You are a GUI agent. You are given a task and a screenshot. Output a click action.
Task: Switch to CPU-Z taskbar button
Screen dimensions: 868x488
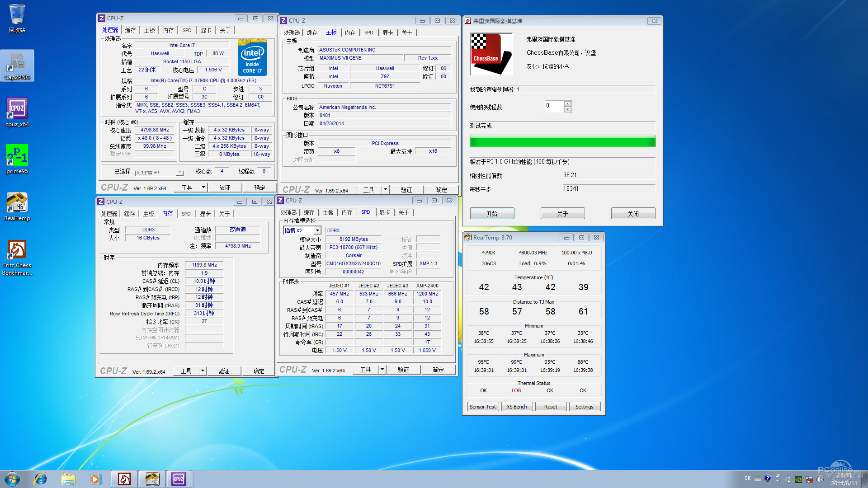click(x=179, y=479)
